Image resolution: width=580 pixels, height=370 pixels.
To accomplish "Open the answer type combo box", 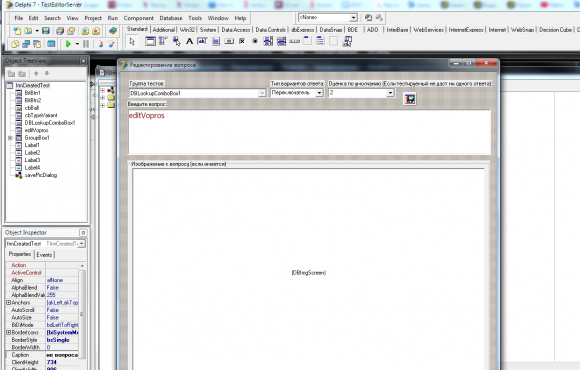I will 319,93.
